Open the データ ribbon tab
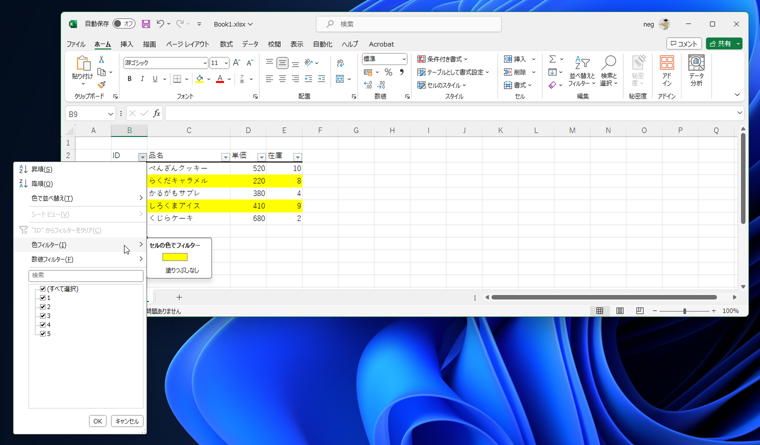Viewport: 760px width, 445px height. coord(250,44)
